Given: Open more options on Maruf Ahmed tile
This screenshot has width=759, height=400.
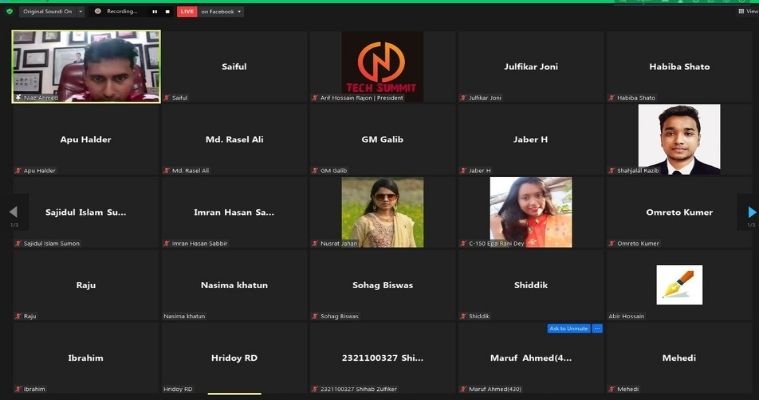Looking at the screenshot, I should pos(598,328).
